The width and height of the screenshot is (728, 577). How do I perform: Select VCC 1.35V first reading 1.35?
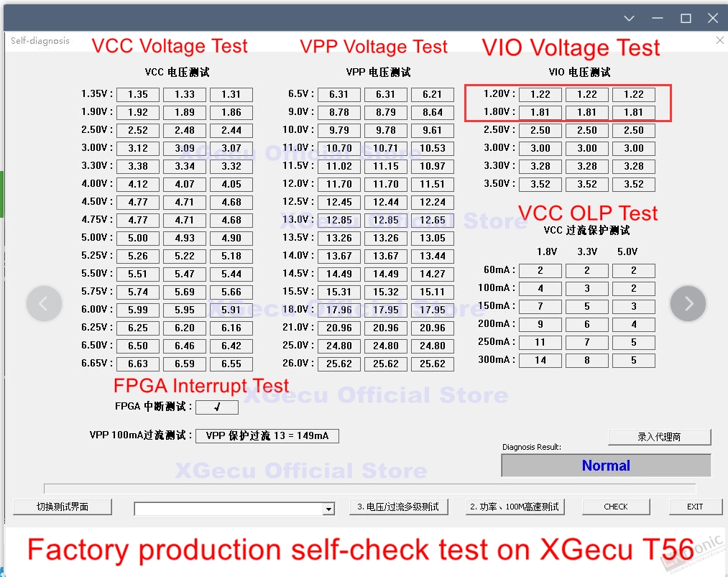138,95
